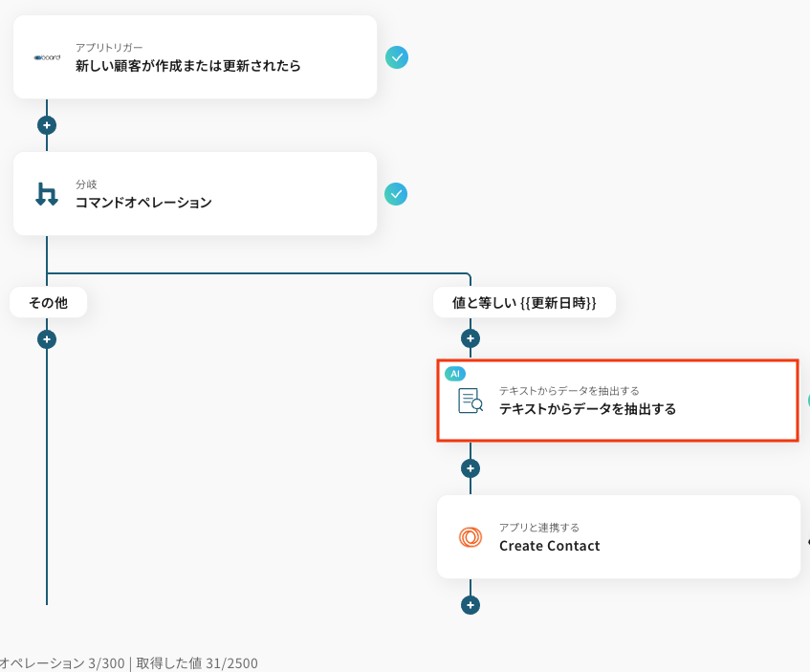Viewport: 810px width, 672px height.
Task: Open the コマンドオペレーション branch card
Action: [195, 194]
